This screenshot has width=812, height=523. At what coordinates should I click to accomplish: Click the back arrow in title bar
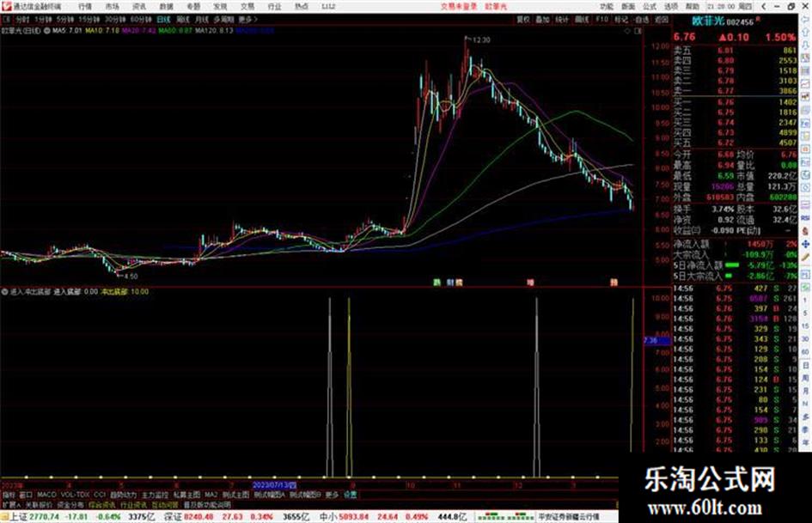click(763, 7)
